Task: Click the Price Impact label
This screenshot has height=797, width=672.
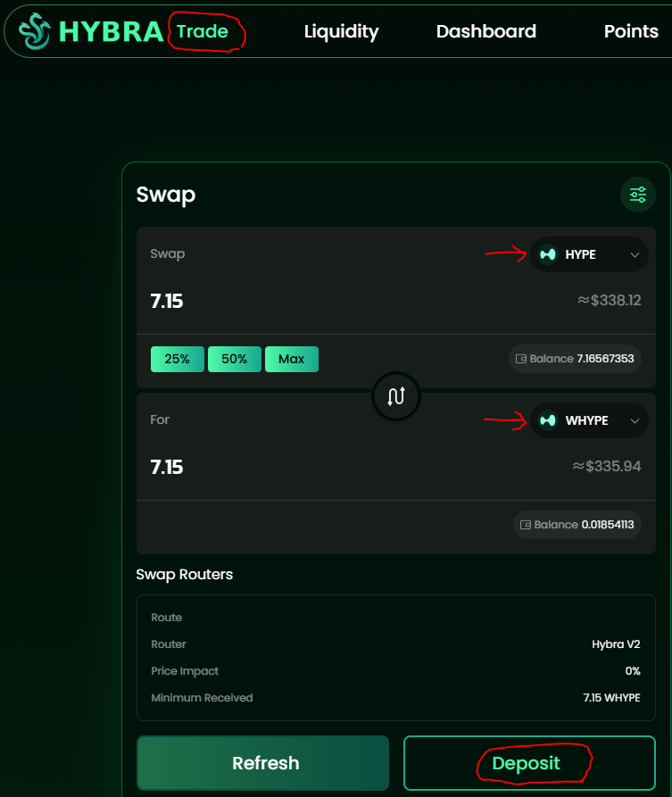Action: (x=185, y=671)
